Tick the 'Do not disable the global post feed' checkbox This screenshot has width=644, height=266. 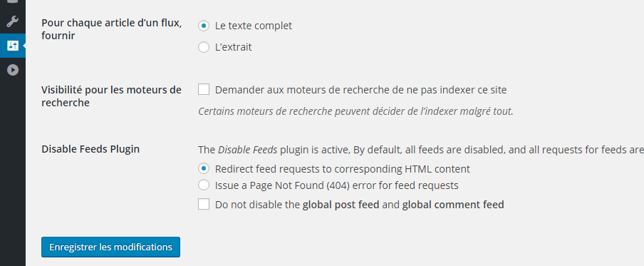point(204,204)
